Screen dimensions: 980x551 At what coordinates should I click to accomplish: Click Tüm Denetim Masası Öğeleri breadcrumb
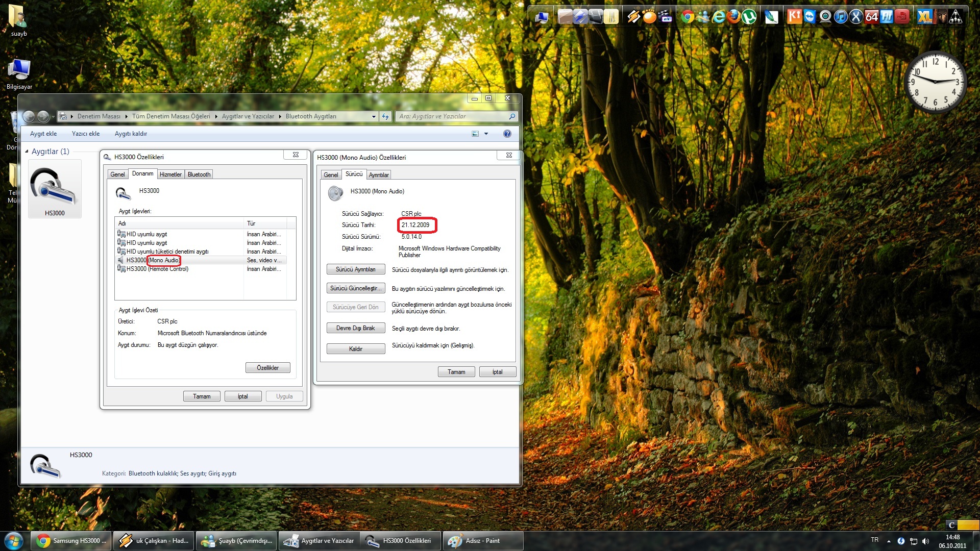click(171, 116)
